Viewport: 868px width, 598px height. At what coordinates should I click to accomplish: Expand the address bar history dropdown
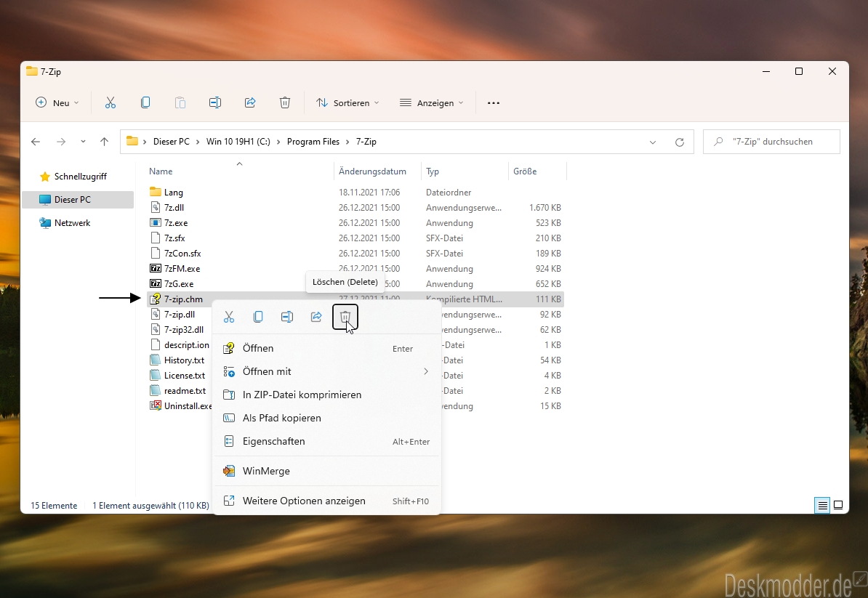[x=653, y=142]
